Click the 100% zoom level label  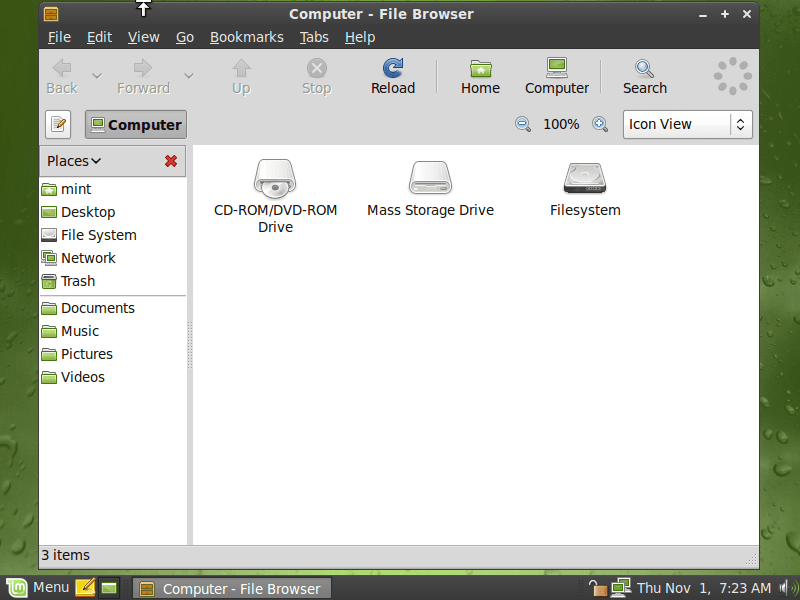[561, 124]
